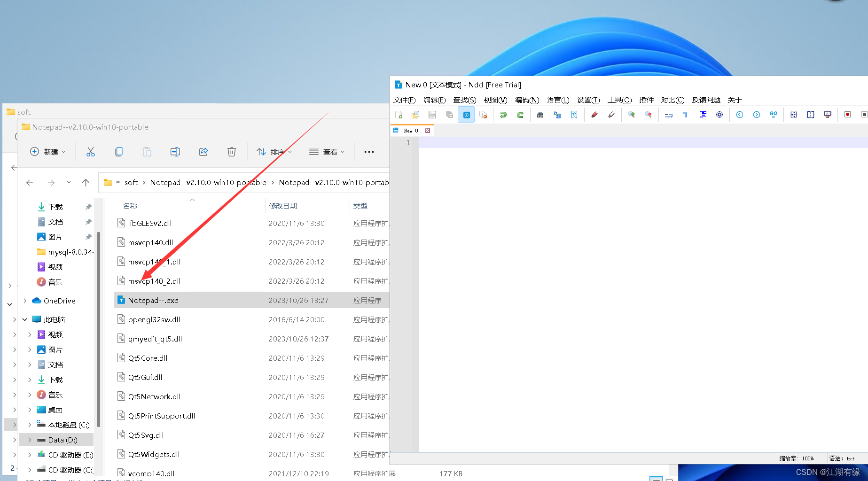Image resolution: width=868 pixels, height=481 pixels.
Task: Click the Rename icon in Explorer toolbar
Action: [175, 152]
